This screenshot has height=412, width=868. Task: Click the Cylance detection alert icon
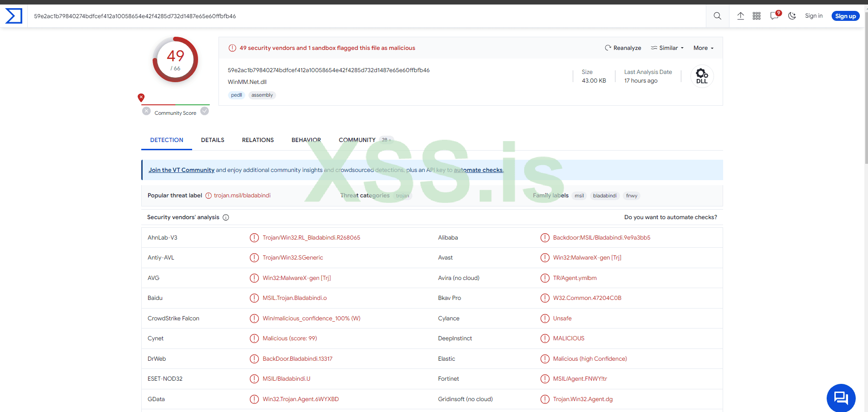(545, 319)
